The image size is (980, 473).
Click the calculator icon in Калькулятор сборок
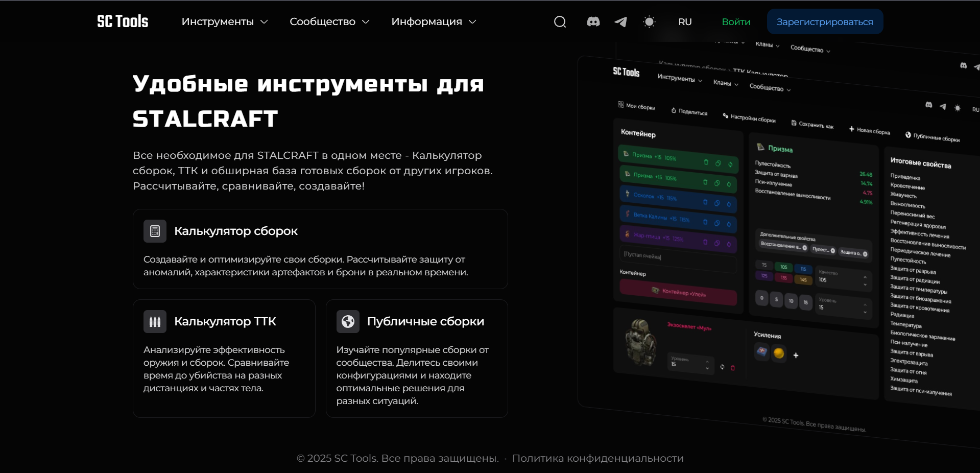coord(155,231)
